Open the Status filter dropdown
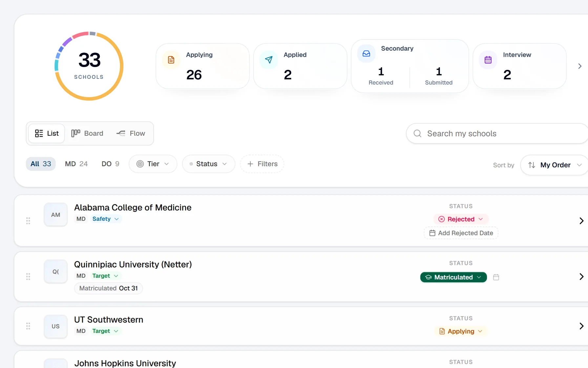588x368 pixels. click(209, 164)
